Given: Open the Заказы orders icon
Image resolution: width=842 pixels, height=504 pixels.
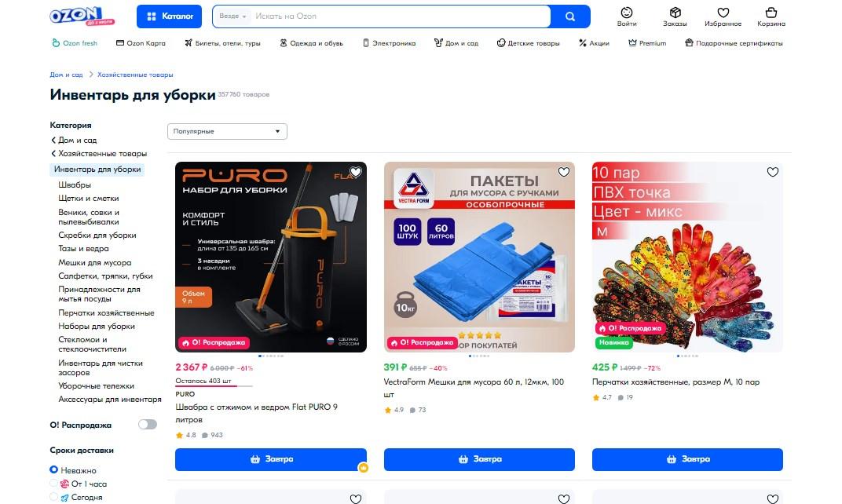Looking at the screenshot, I should click(675, 16).
